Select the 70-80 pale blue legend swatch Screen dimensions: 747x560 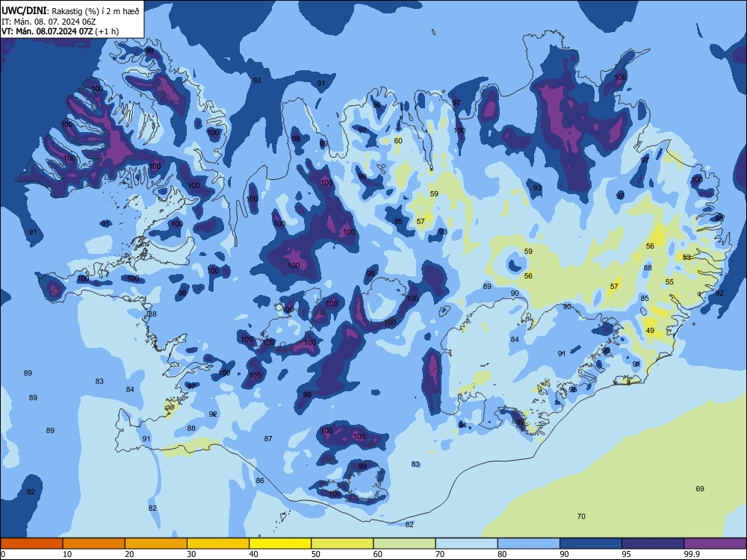pyautogui.click(x=466, y=544)
